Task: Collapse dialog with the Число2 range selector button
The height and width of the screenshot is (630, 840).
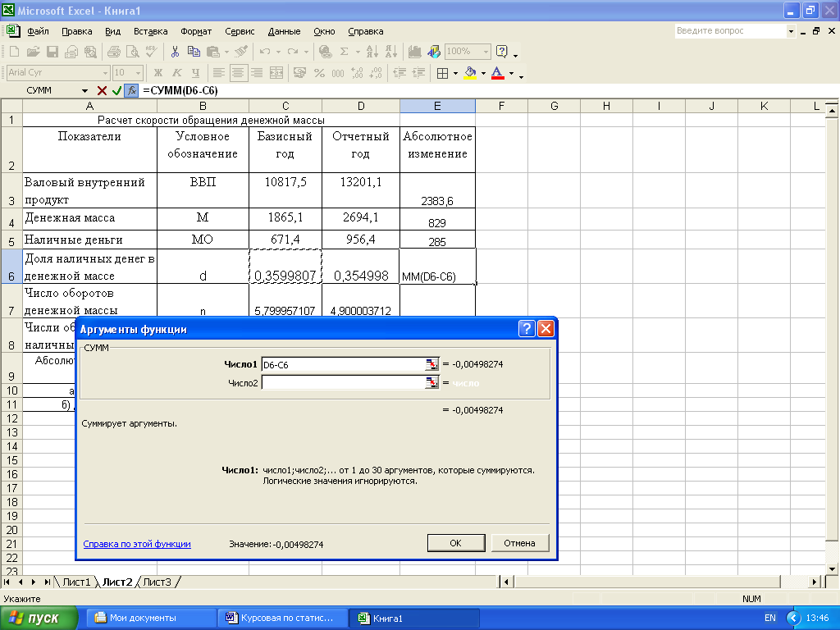Action: 431,382
